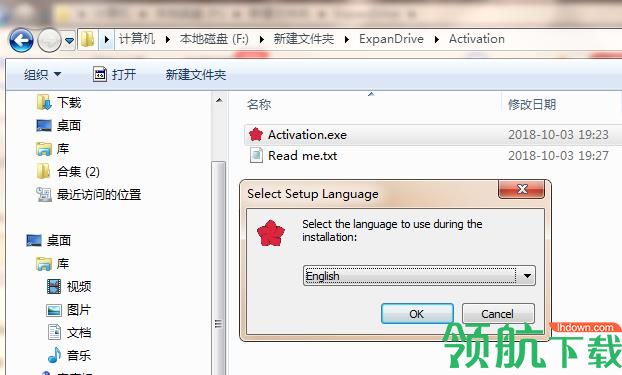Sort files by 名称 column header
This screenshot has width=622, height=375.
tap(259, 104)
